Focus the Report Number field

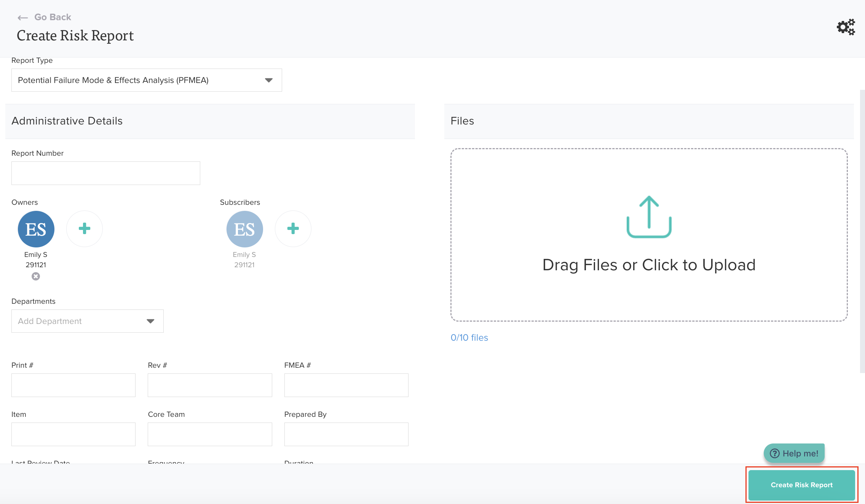(106, 173)
